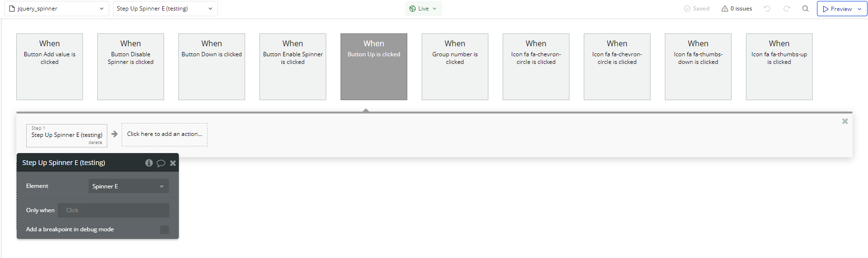Click the Step Up Spinner E (testing) panel title
The height and width of the screenshot is (258, 868).
63,163
